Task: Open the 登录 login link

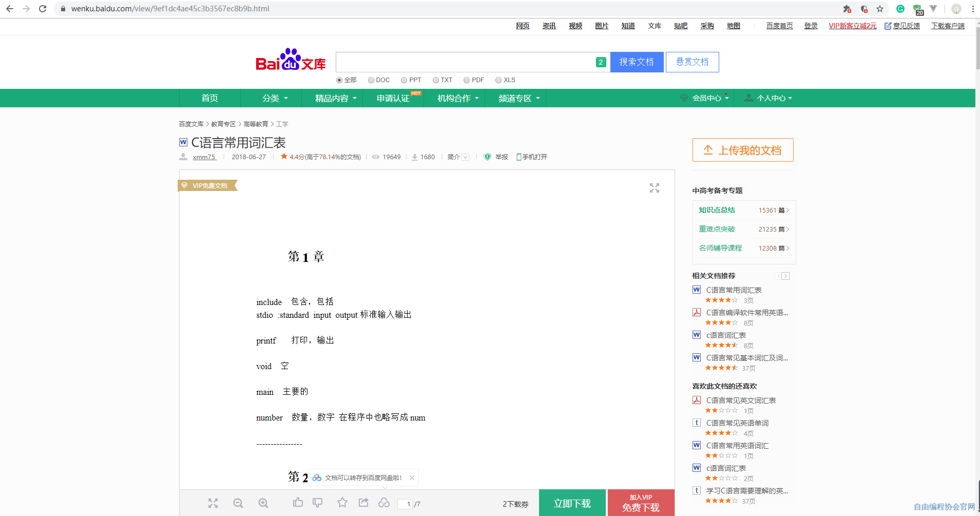Action: (811, 26)
